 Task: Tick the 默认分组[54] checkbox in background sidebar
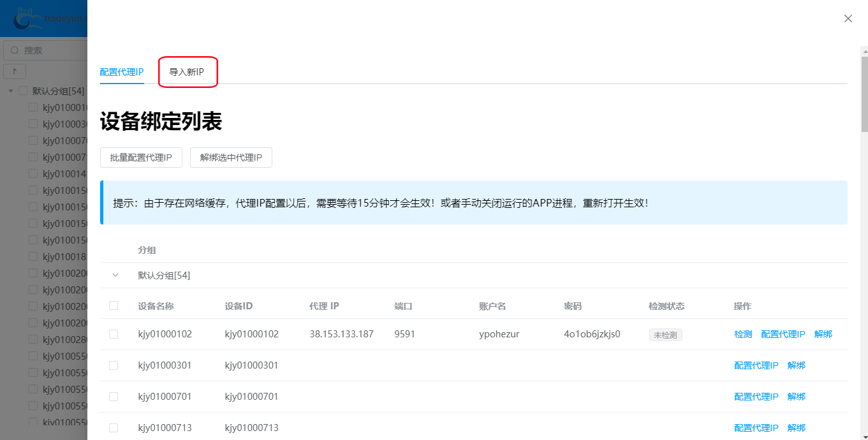(x=23, y=91)
